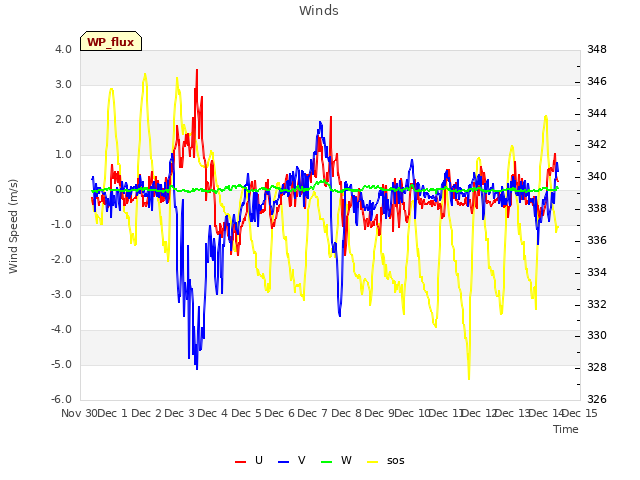Click the 2.0 left axis label
Image resolution: width=640 pixels, height=480 pixels.
point(63,120)
